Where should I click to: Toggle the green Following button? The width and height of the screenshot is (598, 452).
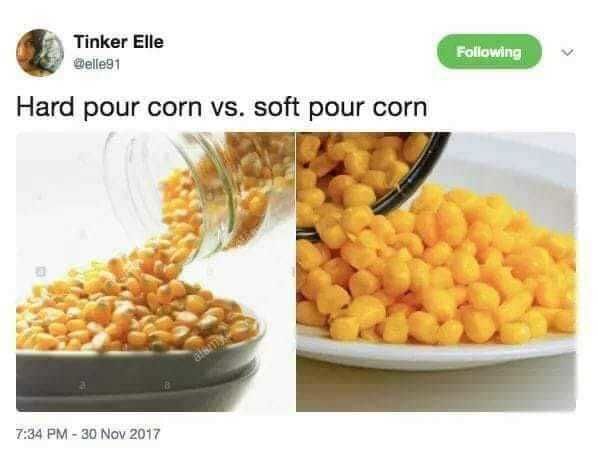tap(489, 51)
